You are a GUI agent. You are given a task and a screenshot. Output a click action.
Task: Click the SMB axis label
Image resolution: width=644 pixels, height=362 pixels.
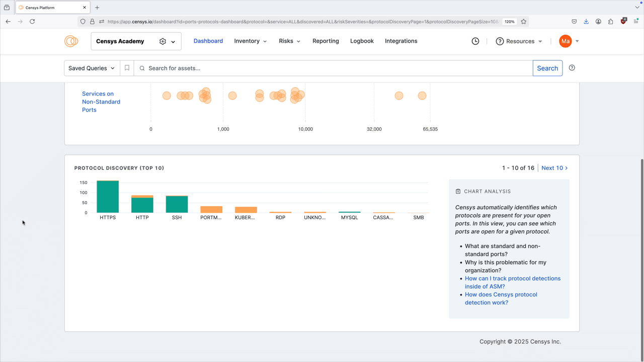(x=419, y=218)
